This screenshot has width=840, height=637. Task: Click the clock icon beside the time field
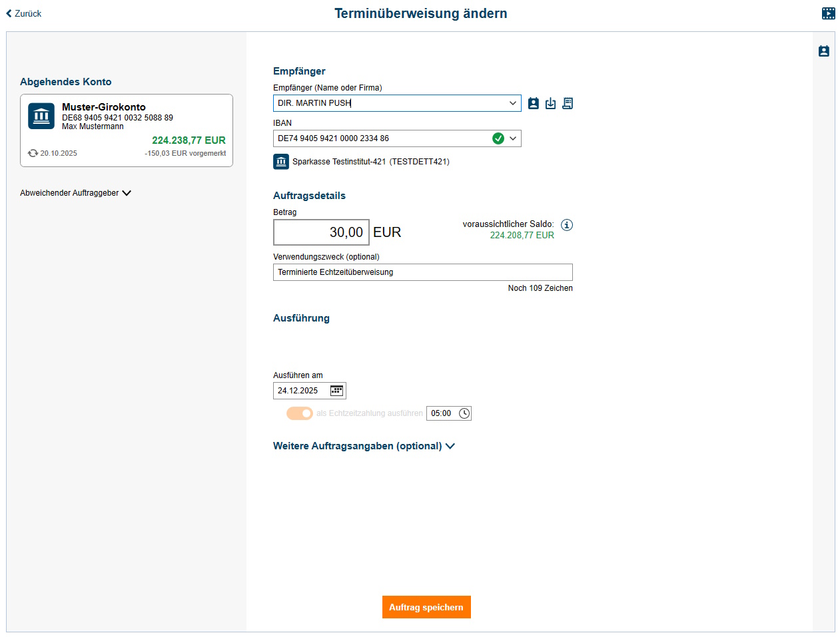coord(464,413)
